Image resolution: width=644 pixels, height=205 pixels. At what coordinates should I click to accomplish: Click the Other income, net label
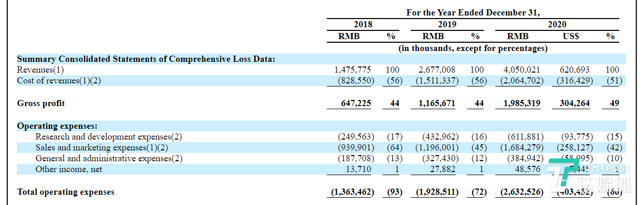coord(69,169)
